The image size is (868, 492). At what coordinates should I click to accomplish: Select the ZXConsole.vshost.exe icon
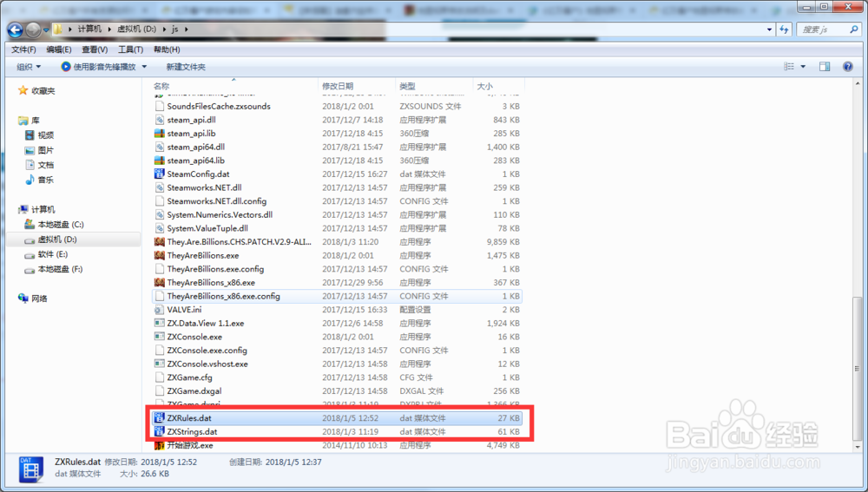point(160,364)
